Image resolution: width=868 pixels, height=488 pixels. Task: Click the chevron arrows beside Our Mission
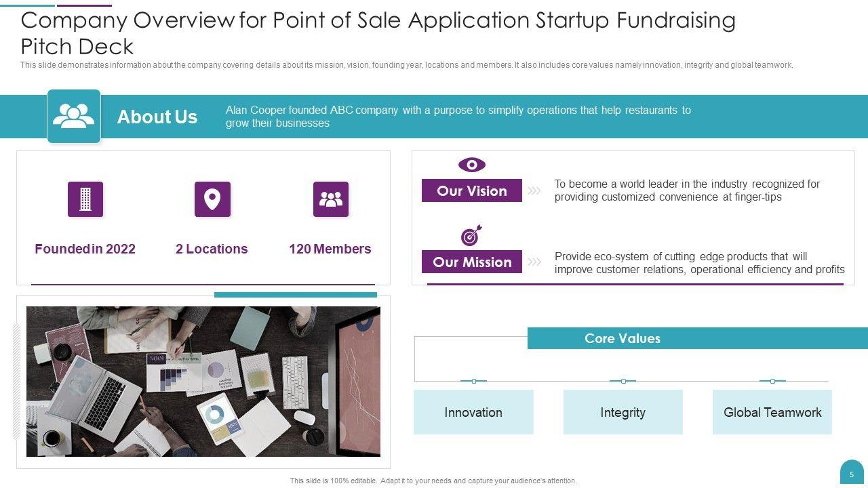coord(534,262)
